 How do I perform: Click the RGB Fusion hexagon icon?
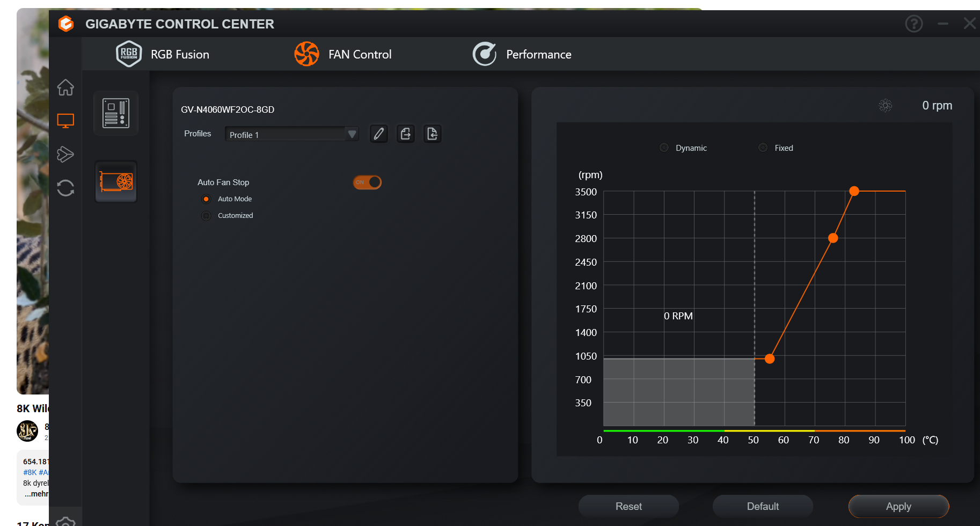129,54
